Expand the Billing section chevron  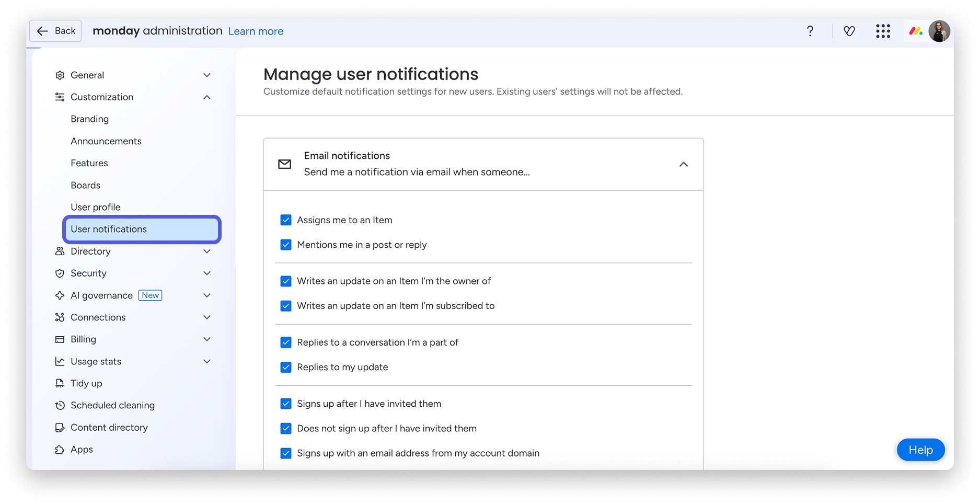coord(207,339)
